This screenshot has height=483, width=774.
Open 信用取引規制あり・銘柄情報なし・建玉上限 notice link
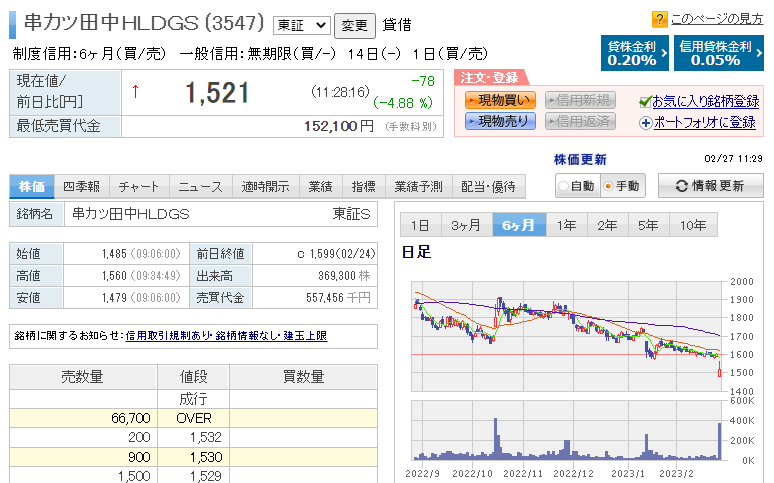pyautogui.click(x=226, y=336)
